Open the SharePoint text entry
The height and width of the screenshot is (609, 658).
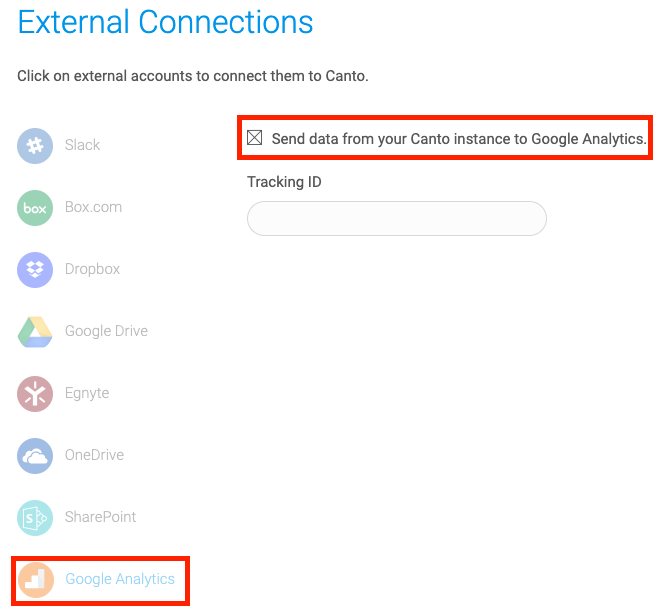(100, 517)
